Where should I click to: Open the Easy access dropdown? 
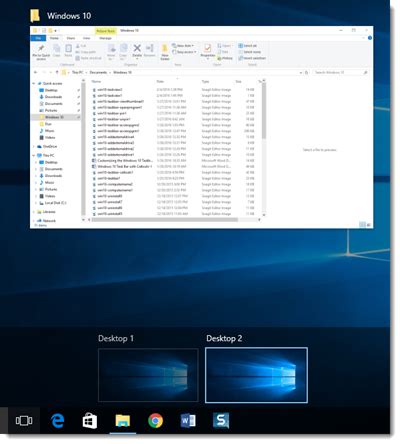(184, 52)
